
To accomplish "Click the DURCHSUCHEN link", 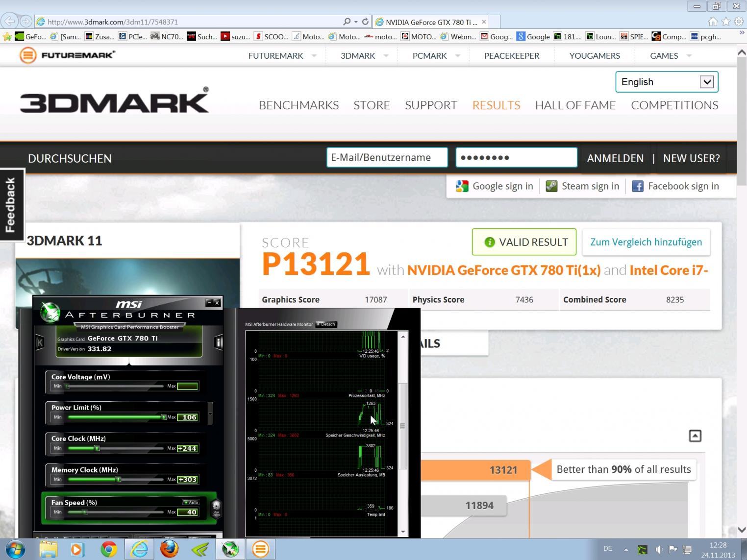I will pos(70,158).
